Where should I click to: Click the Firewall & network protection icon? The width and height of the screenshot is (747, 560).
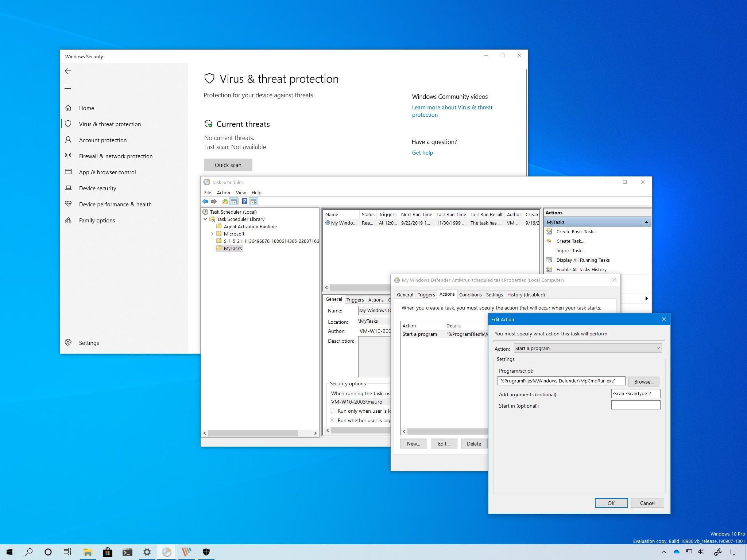coord(68,156)
